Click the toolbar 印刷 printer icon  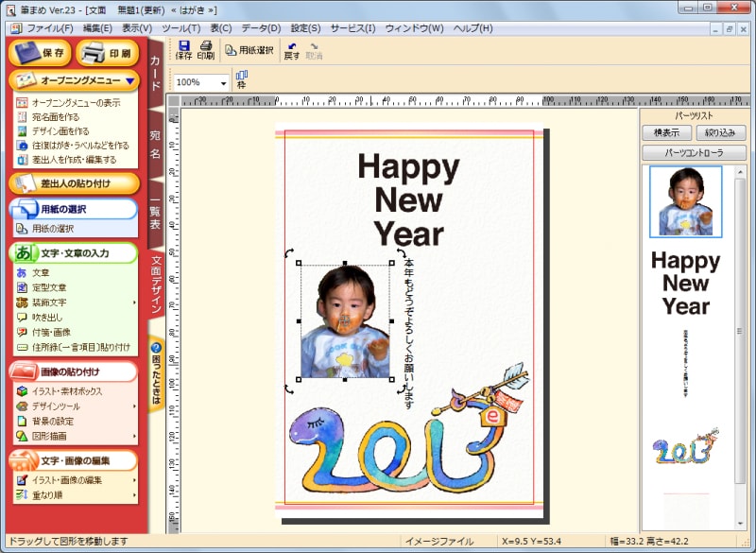tap(205, 45)
